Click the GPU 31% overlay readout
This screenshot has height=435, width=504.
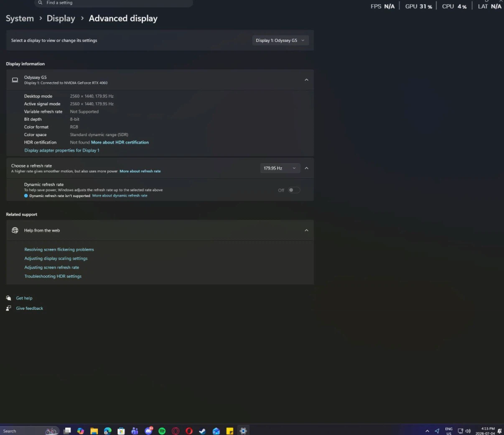tap(419, 6)
